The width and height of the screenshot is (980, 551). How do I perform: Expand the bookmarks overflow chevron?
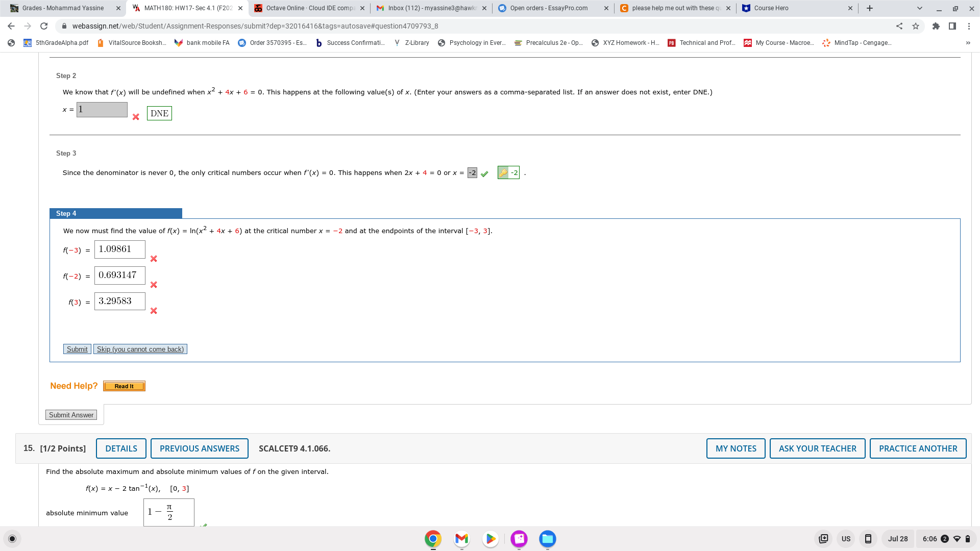tap(968, 43)
